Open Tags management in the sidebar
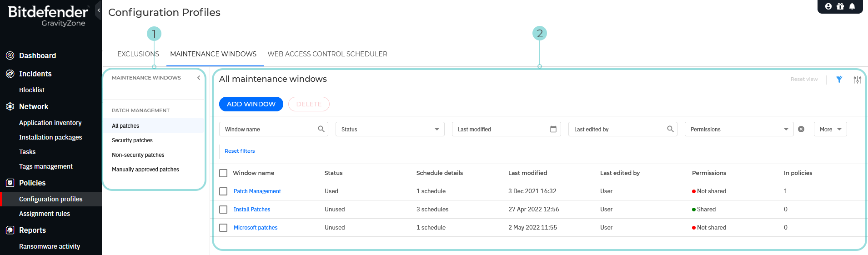The image size is (868, 255). 46,166
